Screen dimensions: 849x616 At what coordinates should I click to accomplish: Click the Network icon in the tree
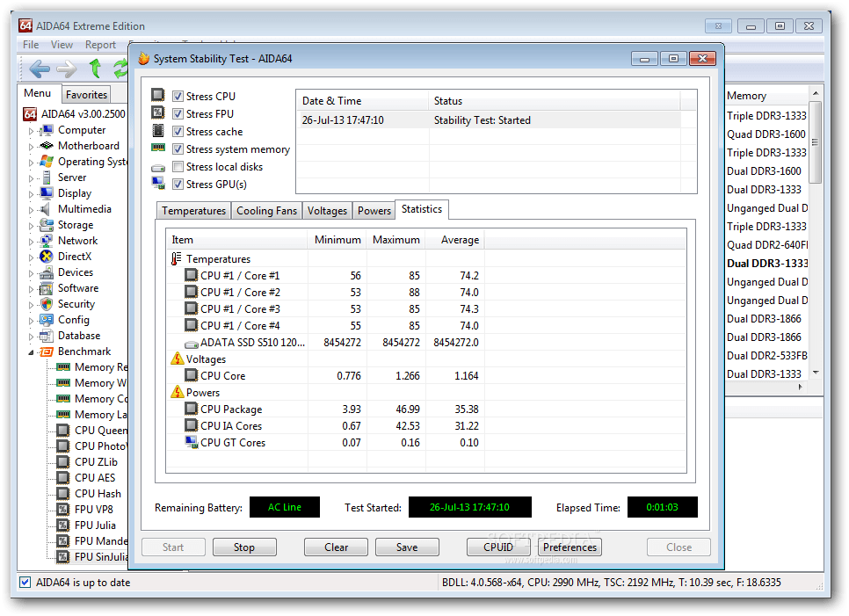point(47,241)
